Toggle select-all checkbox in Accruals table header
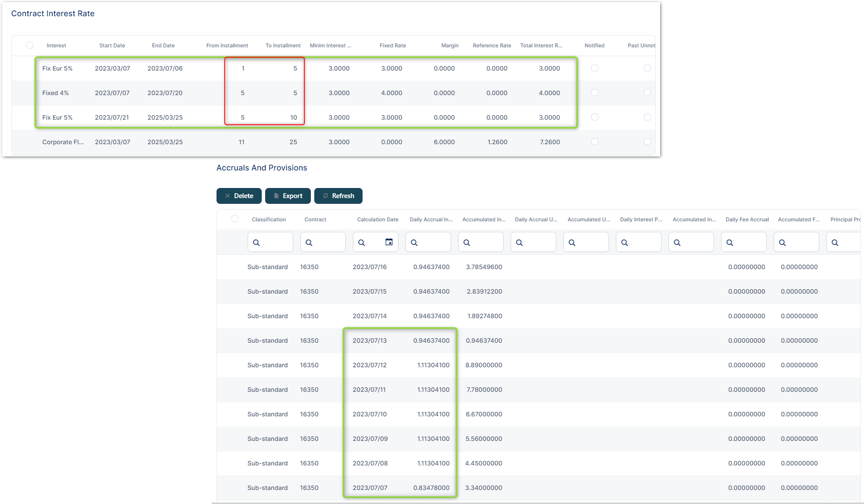Image resolution: width=864 pixels, height=504 pixels. (x=235, y=219)
